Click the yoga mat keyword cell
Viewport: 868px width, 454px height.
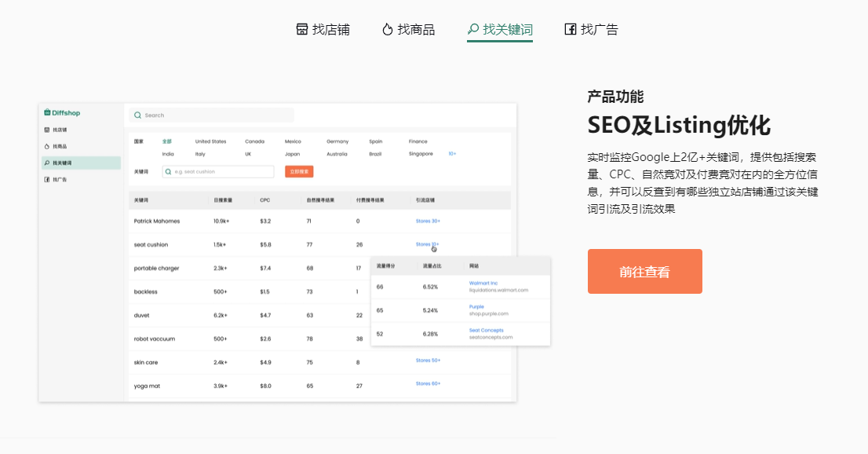tap(147, 386)
